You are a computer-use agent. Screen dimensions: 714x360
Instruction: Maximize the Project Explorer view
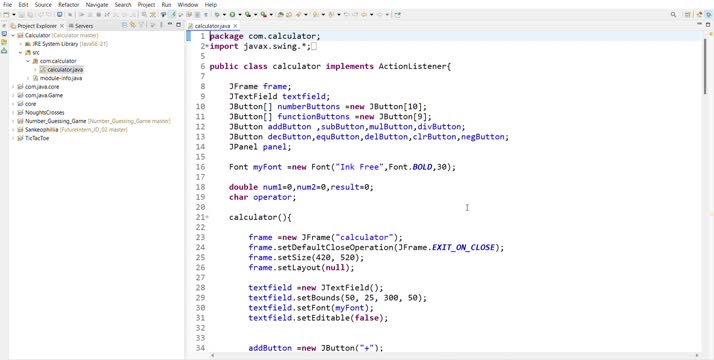[x=178, y=25]
